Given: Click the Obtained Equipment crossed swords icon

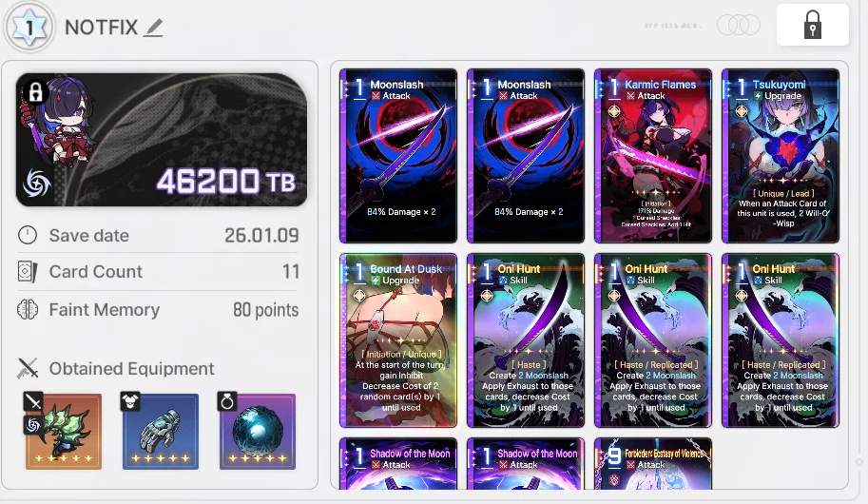Looking at the screenshot, I should click(x=28, y=368).
